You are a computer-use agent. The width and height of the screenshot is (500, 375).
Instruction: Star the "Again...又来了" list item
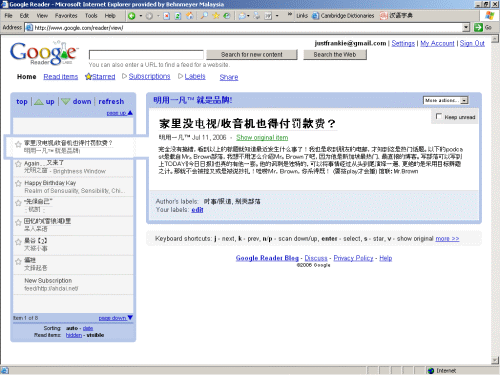click(18, 164)
